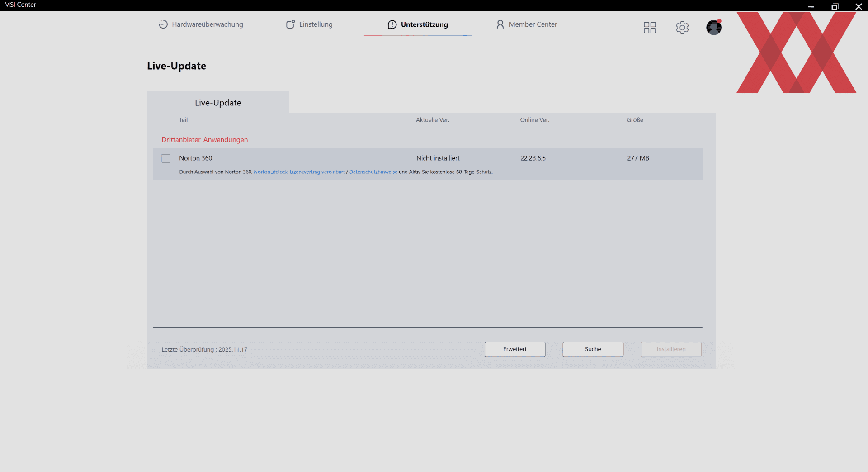Click the Erweitert button
The image size is (868, 472).
click(515, 349)
